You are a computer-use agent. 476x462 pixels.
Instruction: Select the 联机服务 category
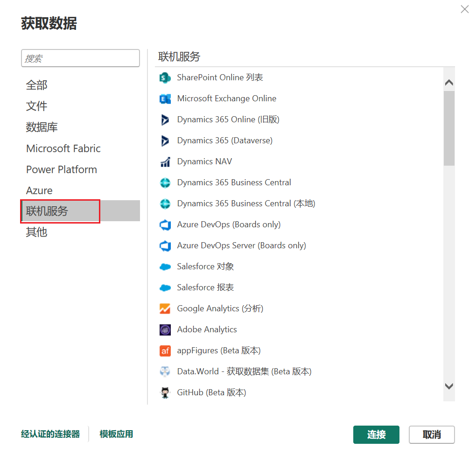point(80,211)
